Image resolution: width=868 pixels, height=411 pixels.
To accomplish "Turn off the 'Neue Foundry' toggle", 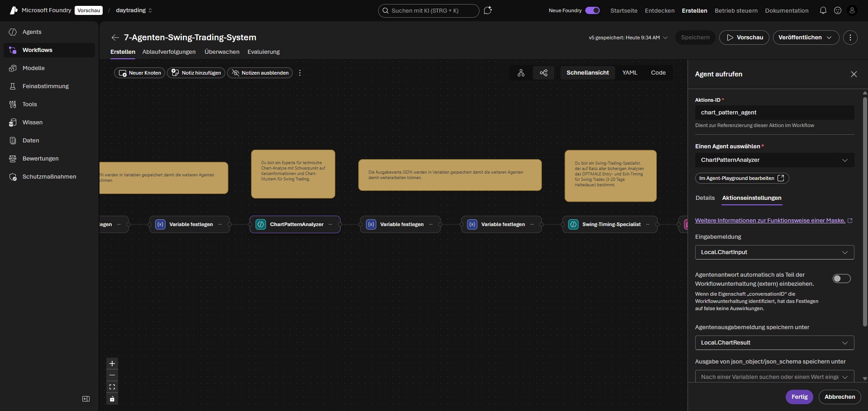I will coord(593,10).
